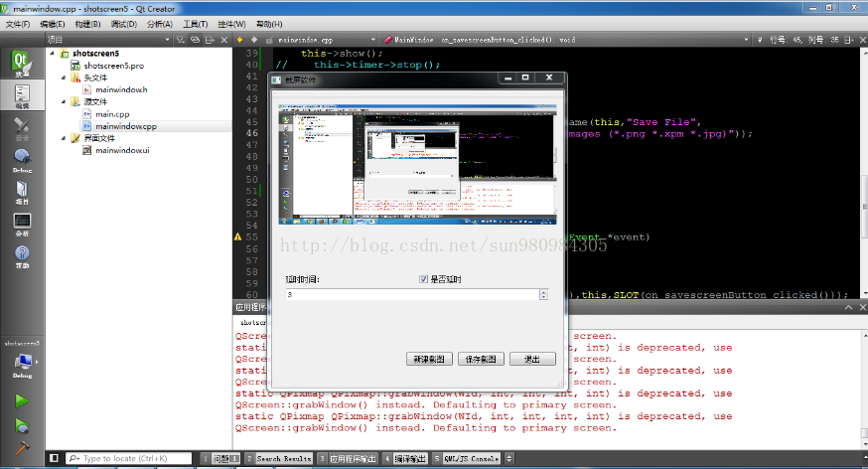The image size is (868, 469).
Task: Toggle the left sidebar visibility icon
Action: (54, 458)
